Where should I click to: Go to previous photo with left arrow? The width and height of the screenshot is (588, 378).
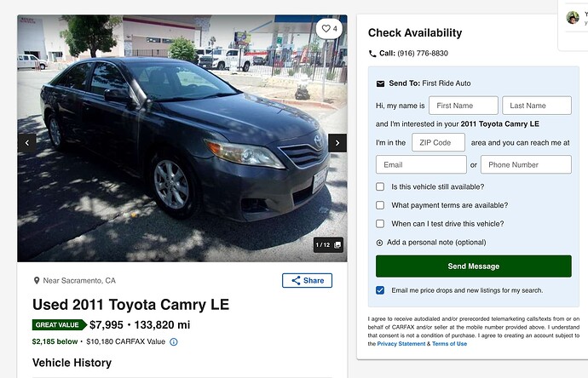pyautogui.click(x=27, y=142)
